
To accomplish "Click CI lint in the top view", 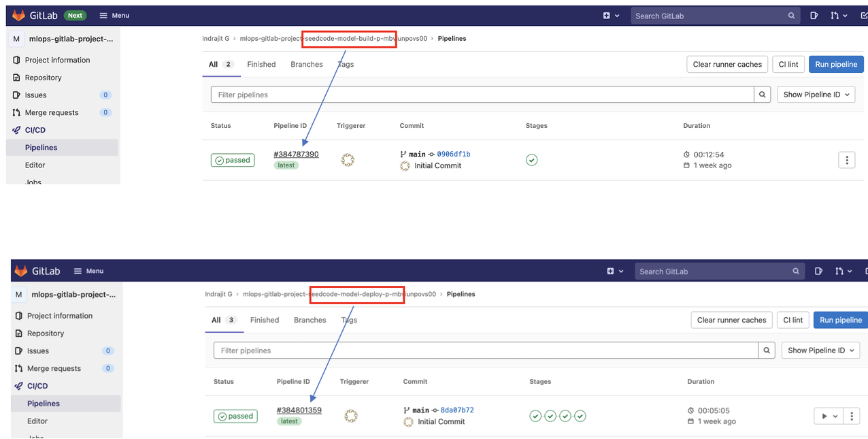I will point(788,65).
